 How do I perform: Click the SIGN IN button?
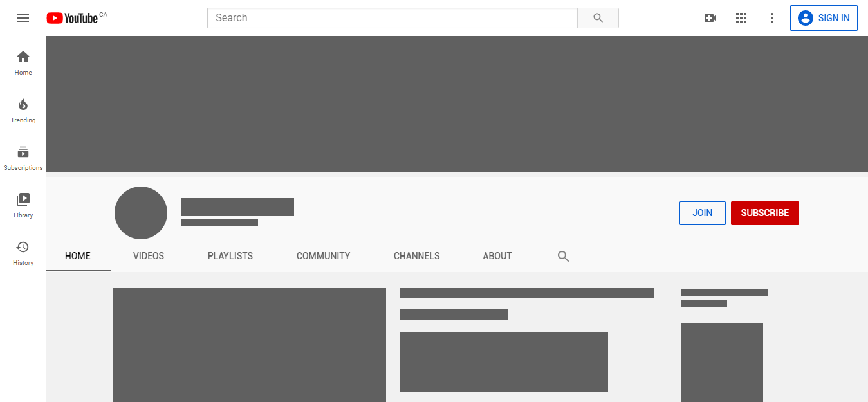824,18
